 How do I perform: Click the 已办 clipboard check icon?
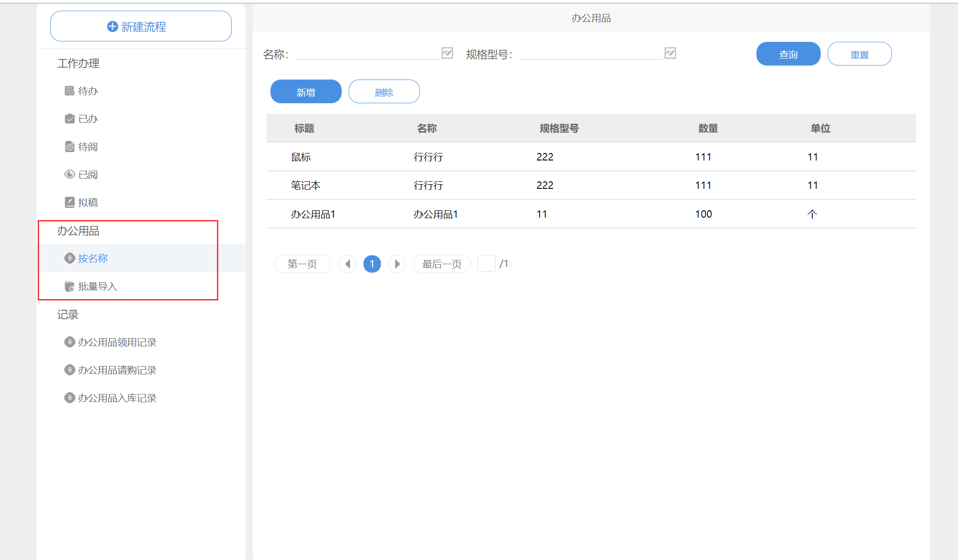click(x=69, y=119)
